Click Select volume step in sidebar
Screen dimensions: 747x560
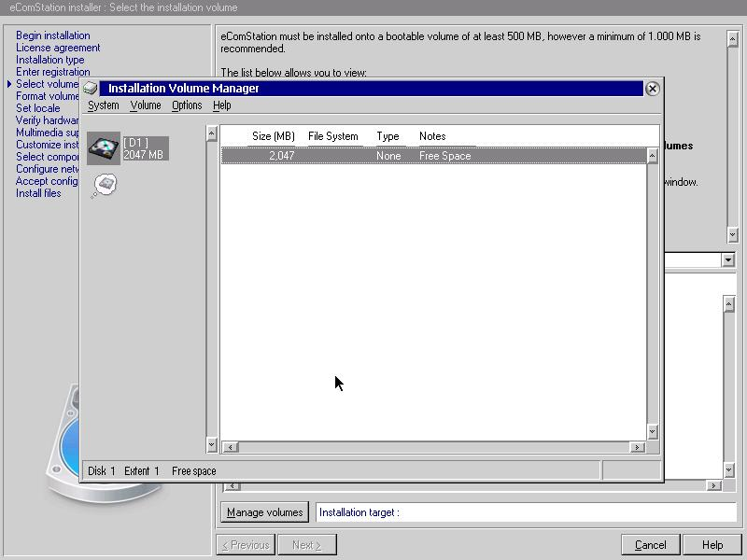(x=48, y=84)
